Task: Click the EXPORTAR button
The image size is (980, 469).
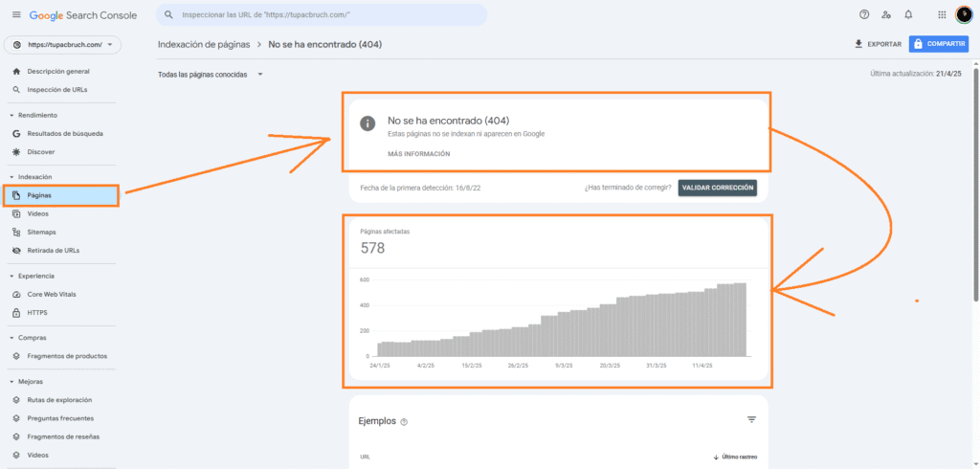Action: [878, 44]
